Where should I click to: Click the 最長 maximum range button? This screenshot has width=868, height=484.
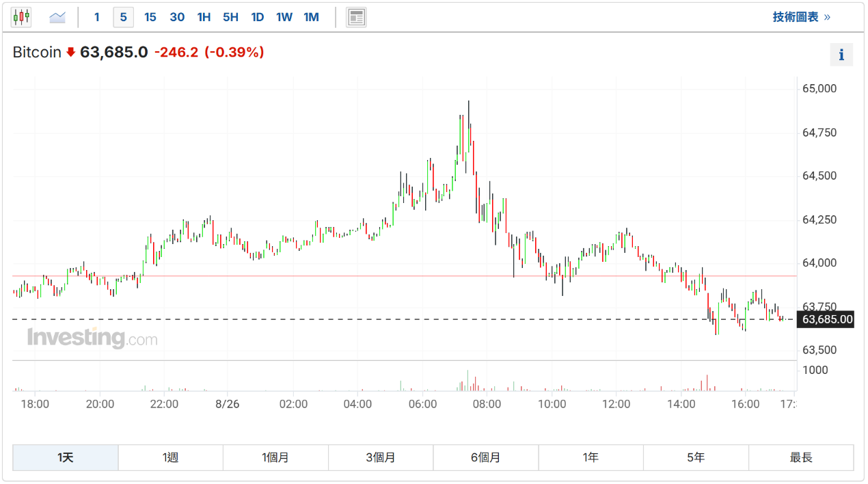(x=801, y=457)
